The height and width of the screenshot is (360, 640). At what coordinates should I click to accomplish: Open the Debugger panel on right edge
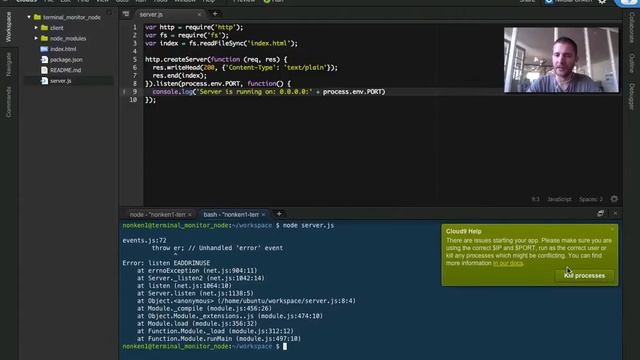click(631, 97)
